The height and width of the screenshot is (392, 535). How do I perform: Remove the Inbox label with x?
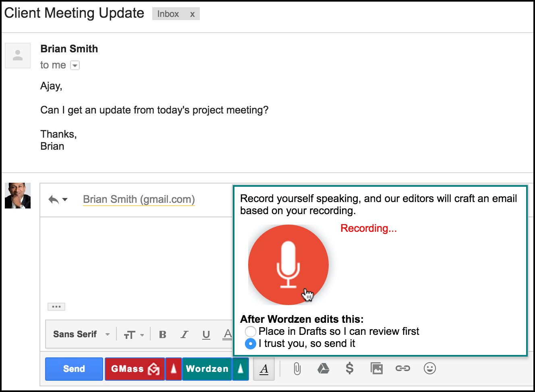[x=193, y=14]
